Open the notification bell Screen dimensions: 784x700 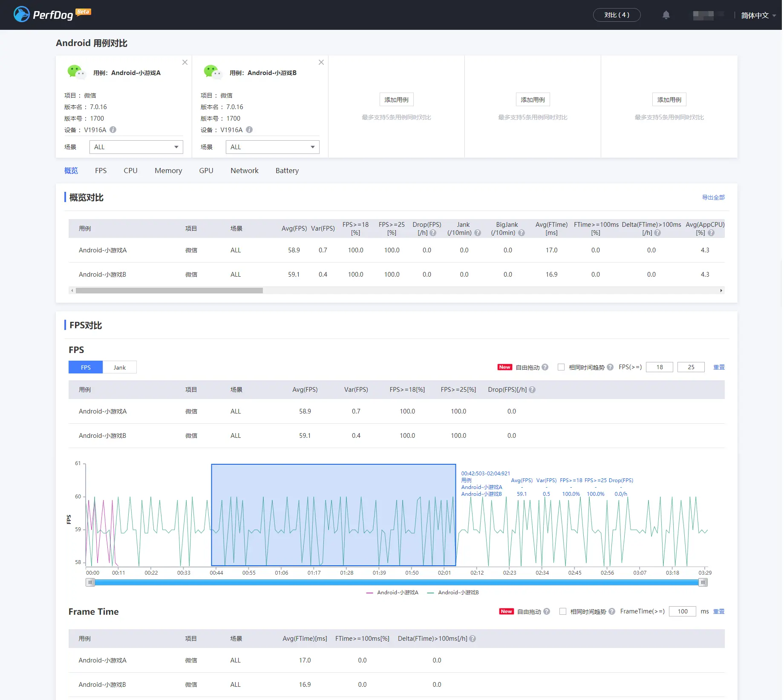(666, 15)
